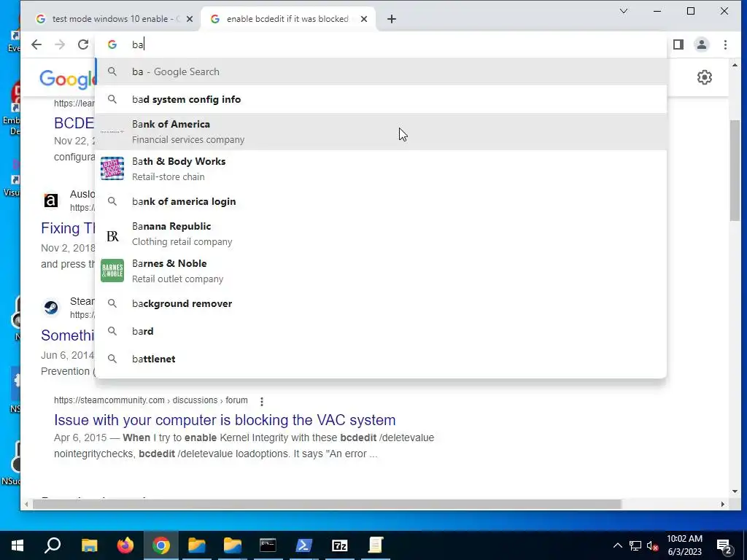
Task: Select 'bard' suggestion
Action: click(381, 331)
